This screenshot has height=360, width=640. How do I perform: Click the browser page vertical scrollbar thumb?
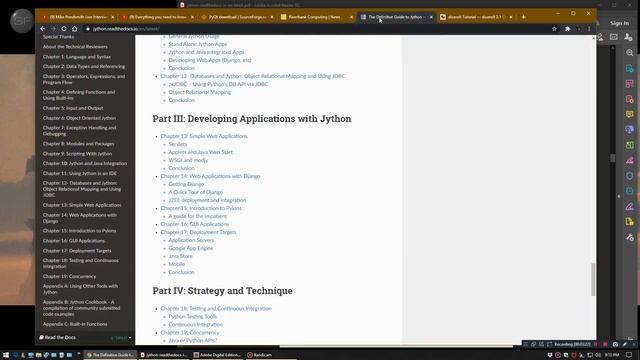click(593, 279)
